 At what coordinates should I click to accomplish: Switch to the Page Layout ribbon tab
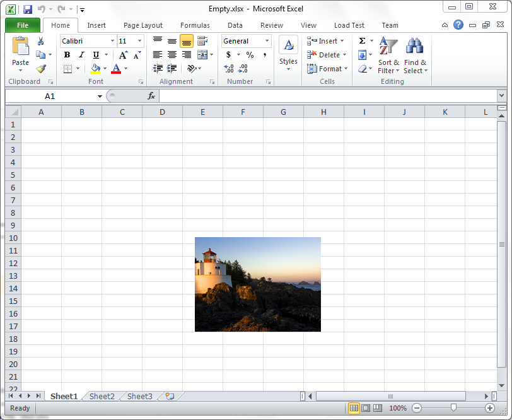[x=143, y=25]
